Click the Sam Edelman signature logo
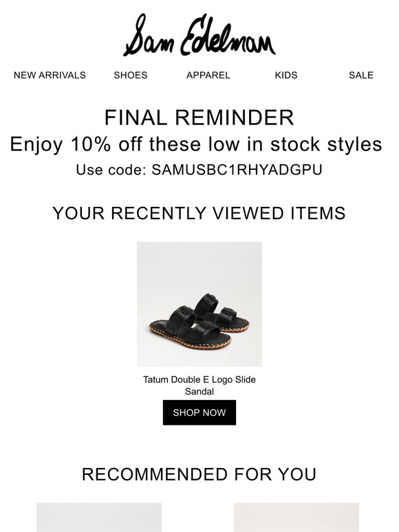Viewport: 399px width, 532px height. point(199,35)
